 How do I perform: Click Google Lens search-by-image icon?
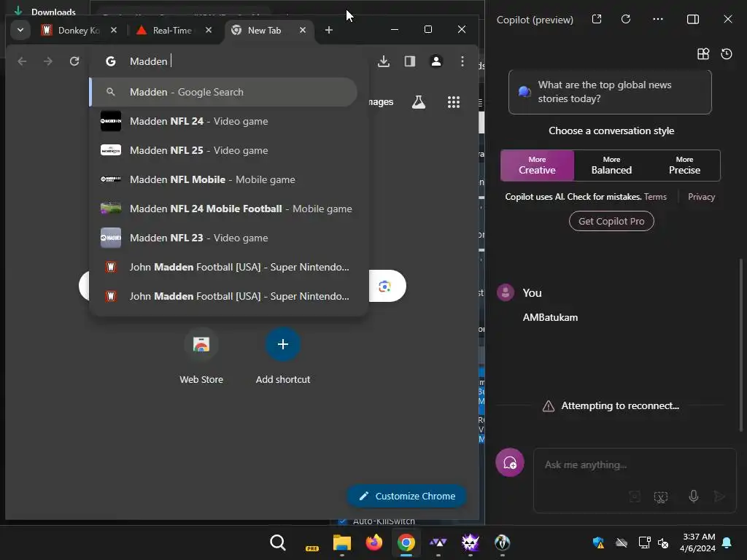[385, 286]
